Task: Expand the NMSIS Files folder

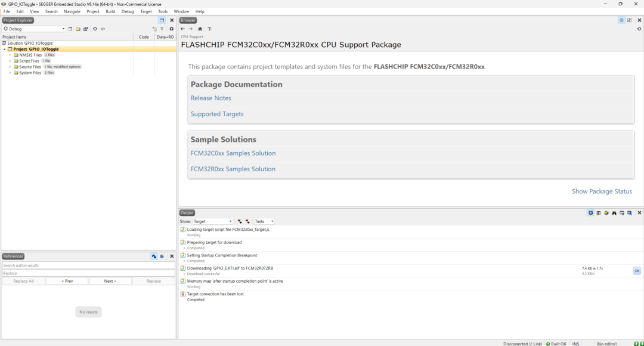Action: (10, 55)
